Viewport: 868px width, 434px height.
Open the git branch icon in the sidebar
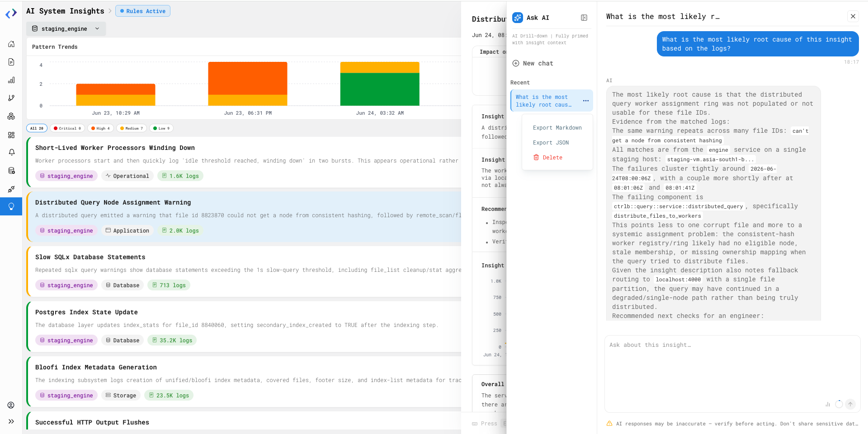pos(11,98)
